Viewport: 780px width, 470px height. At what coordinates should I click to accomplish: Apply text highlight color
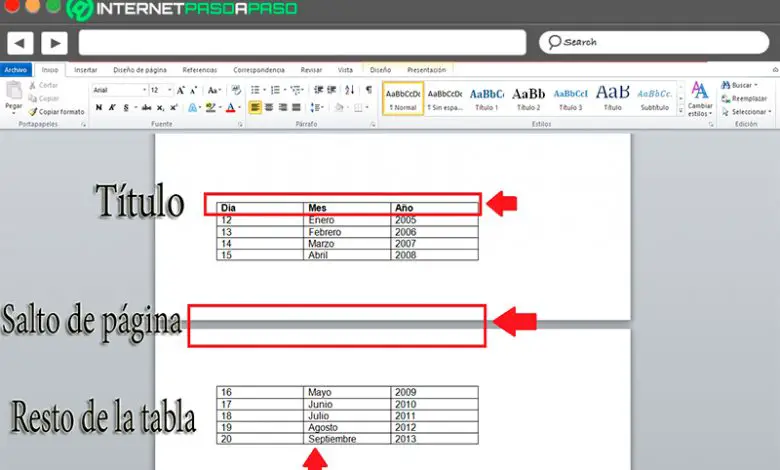[x=210, y=107]
